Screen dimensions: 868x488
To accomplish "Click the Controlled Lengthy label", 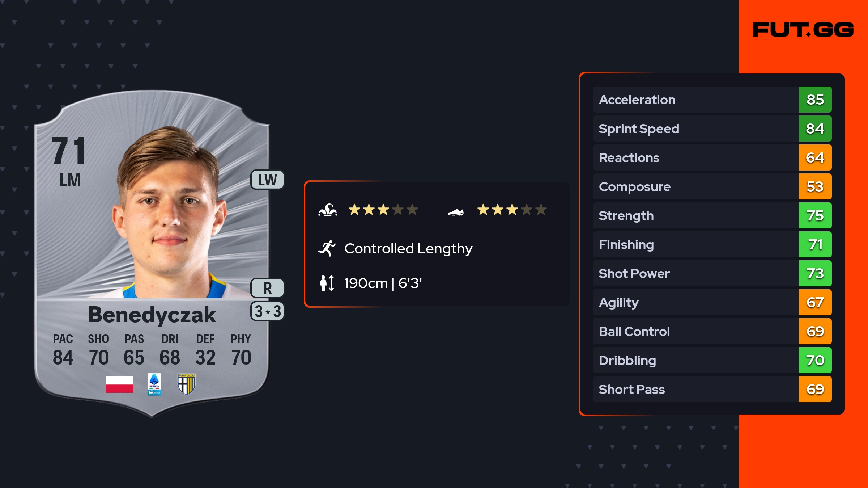I will point(408,248).
